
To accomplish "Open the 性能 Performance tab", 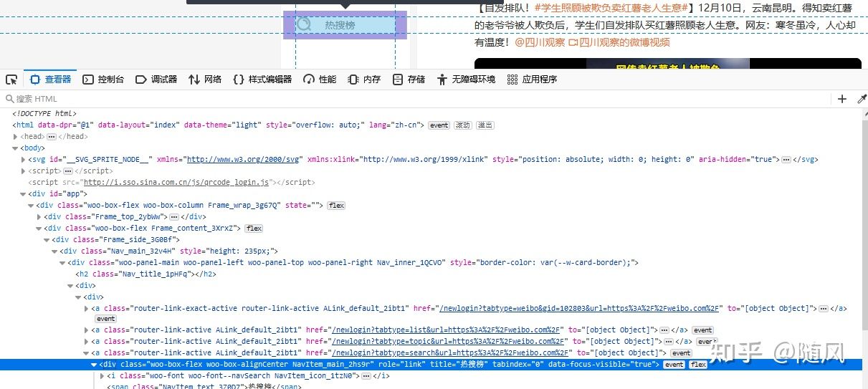I will pos(320,80).
